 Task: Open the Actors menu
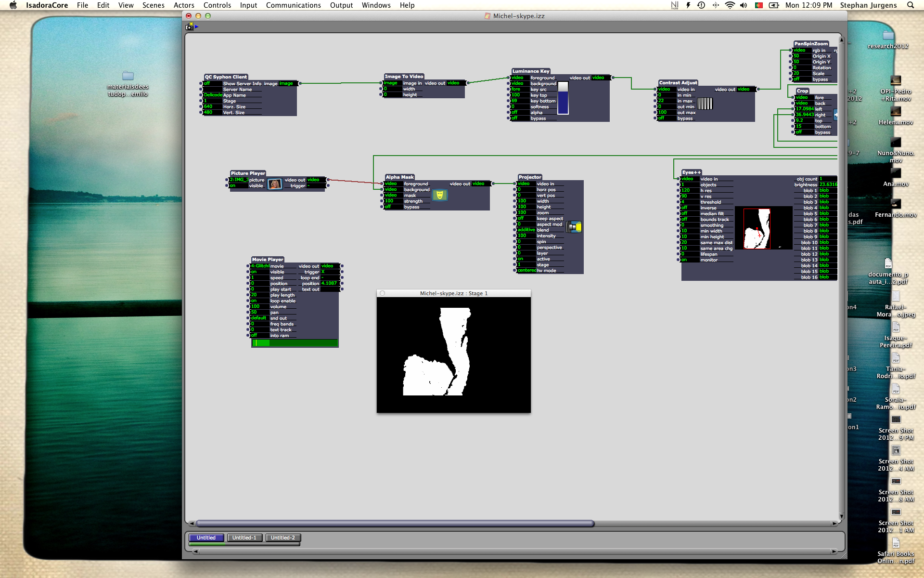pyautogui.click(x=184, y=5)
